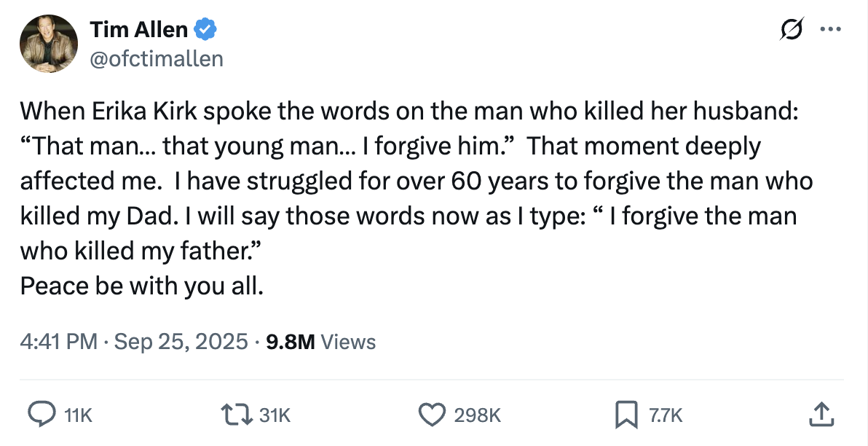Click the share upload icon
Viewport: 868px width, 446px height.
pyautogui.click(x=820, y=415)
